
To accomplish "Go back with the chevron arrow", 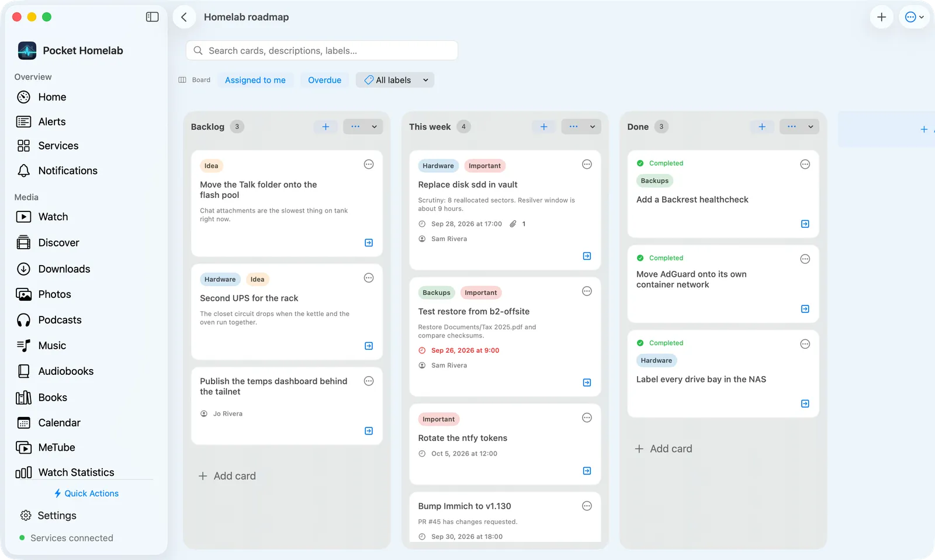I will coord(184,17).
